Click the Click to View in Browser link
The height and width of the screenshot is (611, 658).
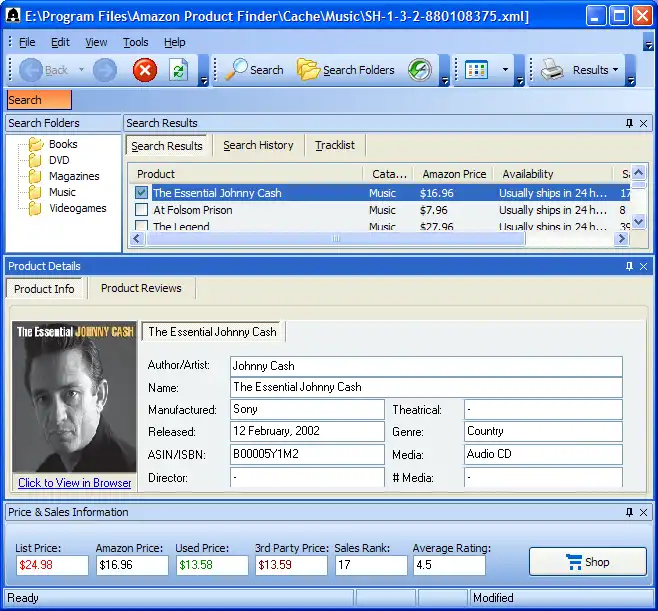pyautogui.click(x=75, y=483)
